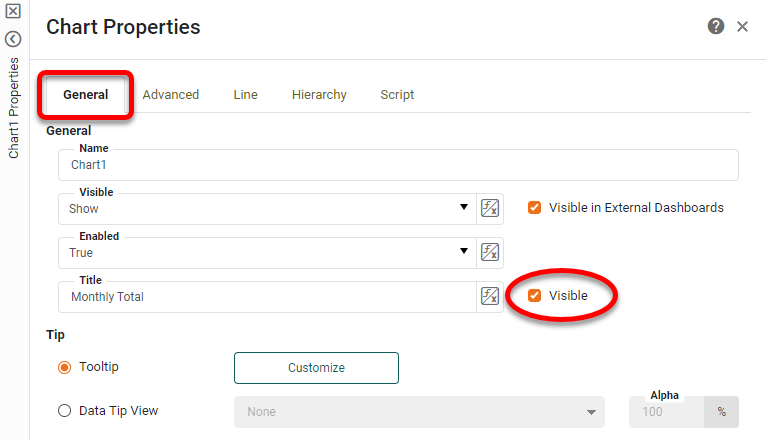Select the Tooltip radio button

click(65, 367)
